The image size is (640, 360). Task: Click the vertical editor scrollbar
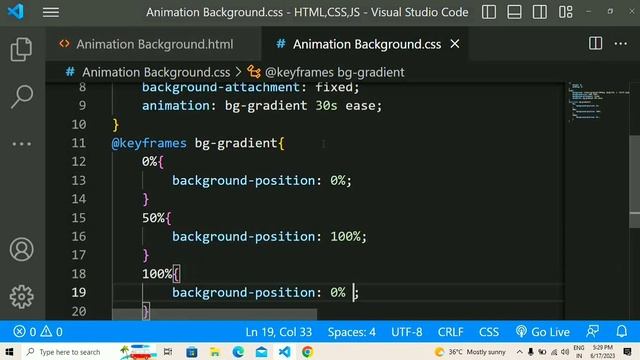(x=635, y=182)
